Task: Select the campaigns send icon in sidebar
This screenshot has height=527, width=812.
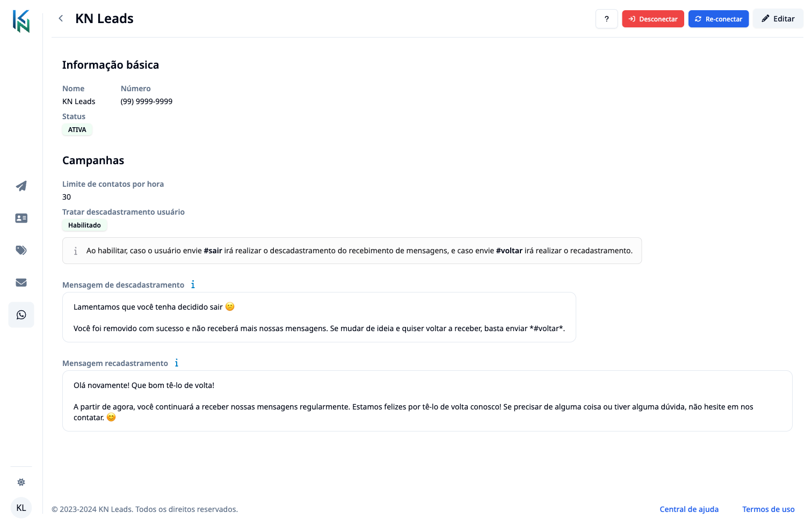Action: coord(21,186)
